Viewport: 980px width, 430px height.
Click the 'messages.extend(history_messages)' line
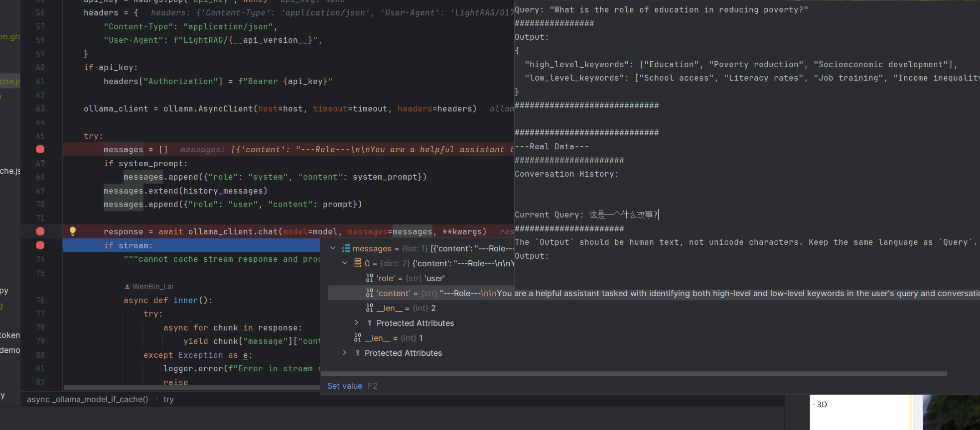tap(185, 191)
